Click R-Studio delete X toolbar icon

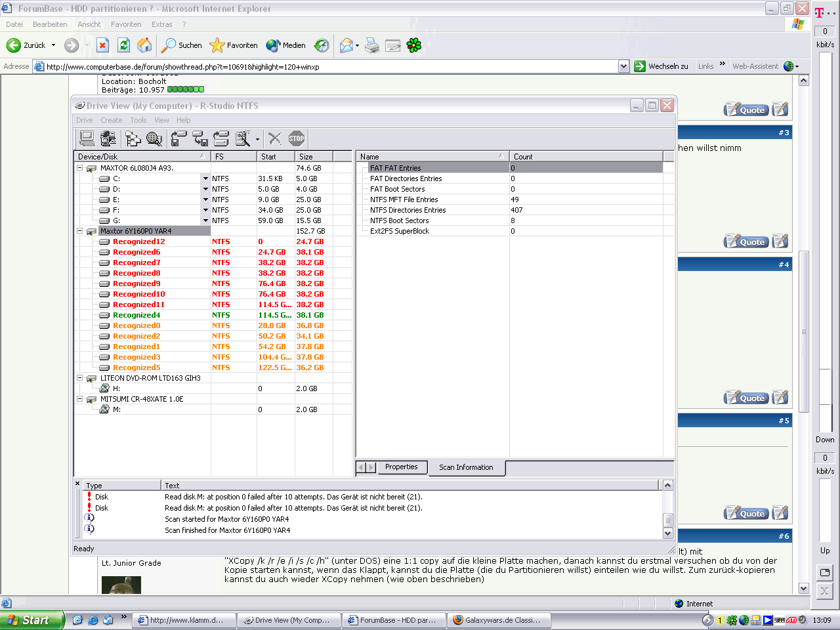(275, 138)
